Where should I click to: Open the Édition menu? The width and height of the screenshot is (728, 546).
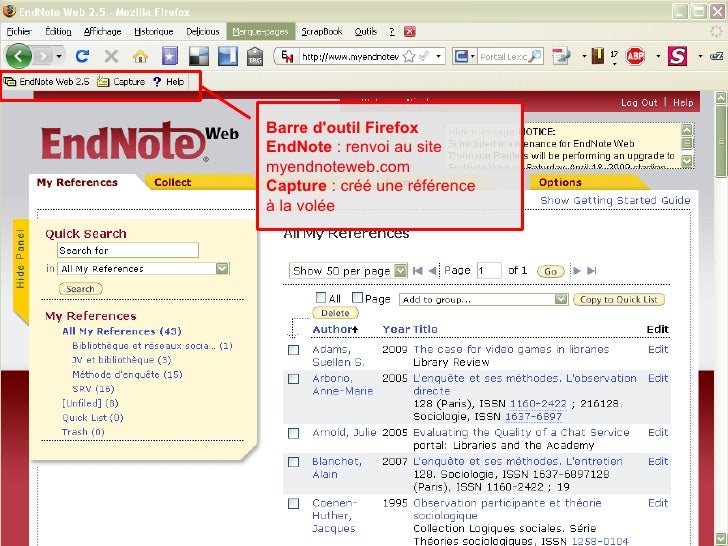[58, 32]
